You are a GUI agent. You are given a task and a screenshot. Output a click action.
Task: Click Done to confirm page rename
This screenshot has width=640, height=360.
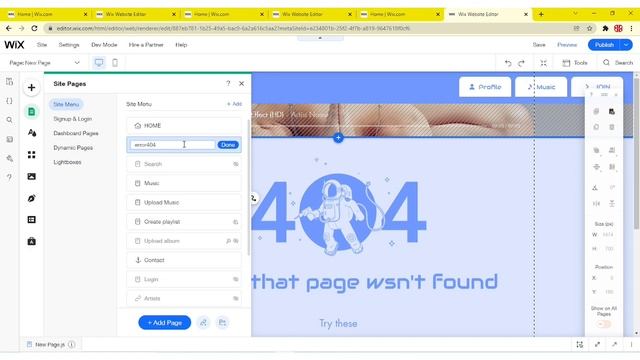[x=228, y=145]
